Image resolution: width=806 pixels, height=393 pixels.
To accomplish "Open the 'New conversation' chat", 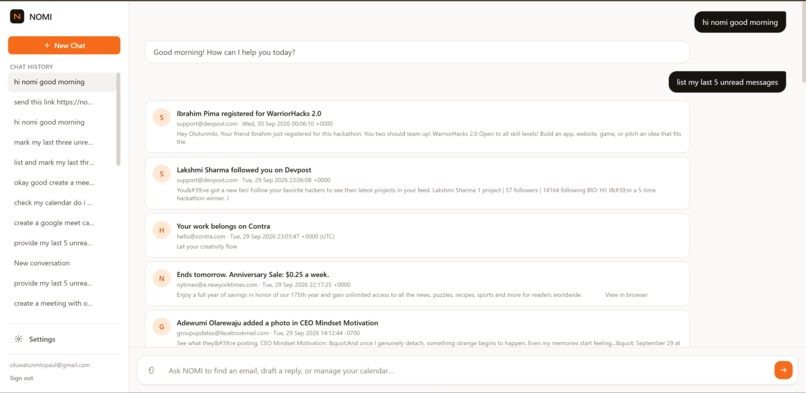I will [62, 263].
